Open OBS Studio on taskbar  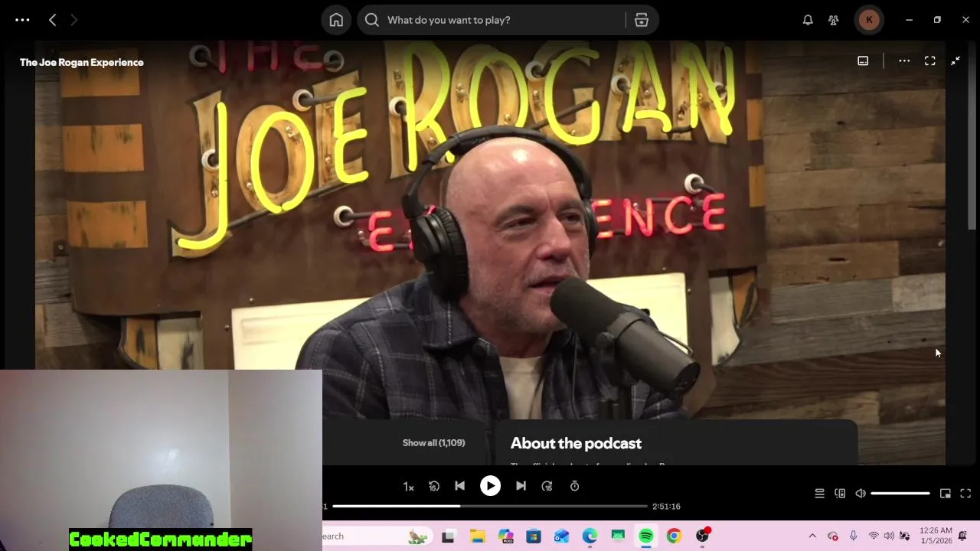pyautogui.click(x=702, y=536)
